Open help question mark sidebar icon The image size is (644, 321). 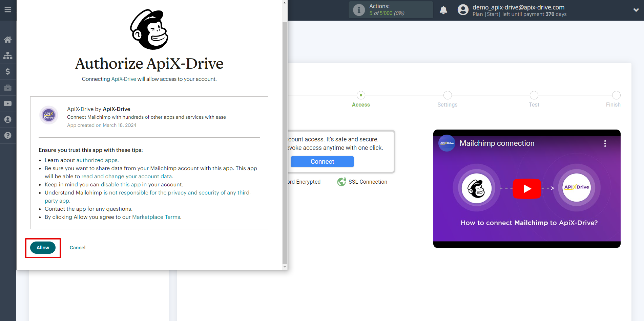click(x=8, y=135)
